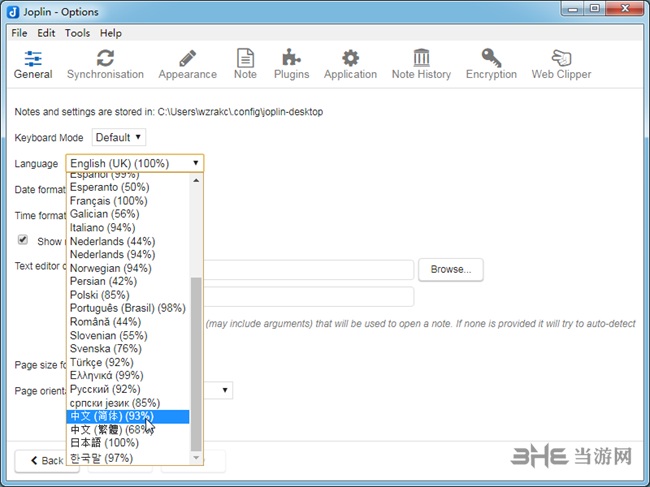Click the Browse... button
Image resolution: width=650 pixels, height=487 pixels.
coord(451,269)
